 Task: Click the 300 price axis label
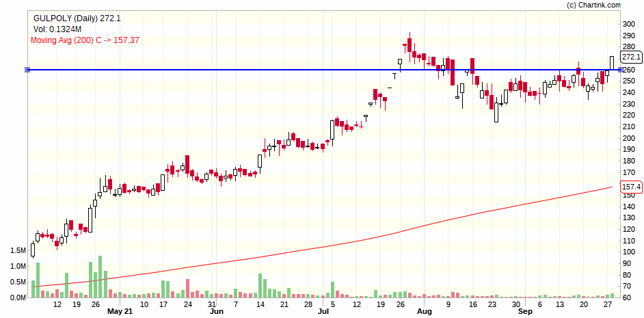coord(629,25)
